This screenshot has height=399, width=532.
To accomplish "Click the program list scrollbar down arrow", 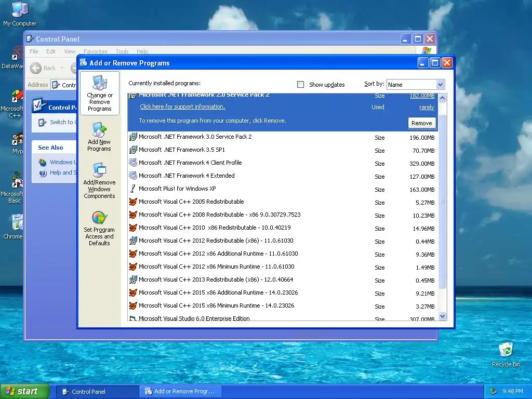I will (442, 316).
